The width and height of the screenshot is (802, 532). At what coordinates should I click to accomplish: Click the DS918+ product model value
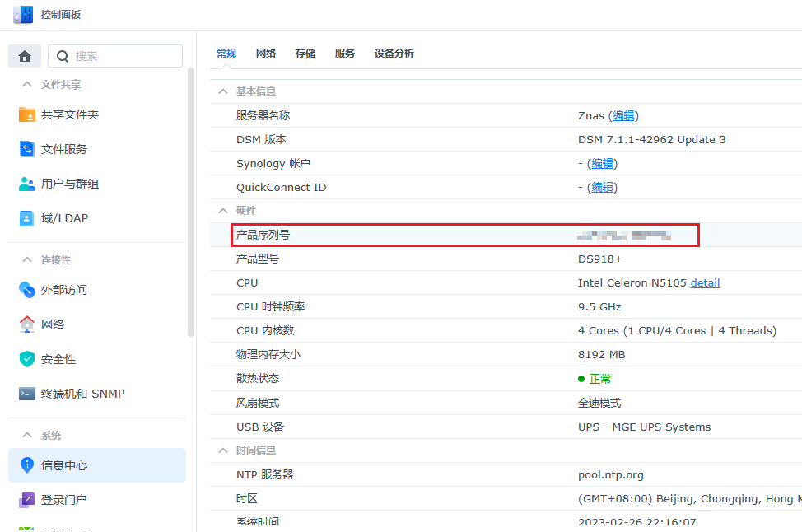point(600,259)
